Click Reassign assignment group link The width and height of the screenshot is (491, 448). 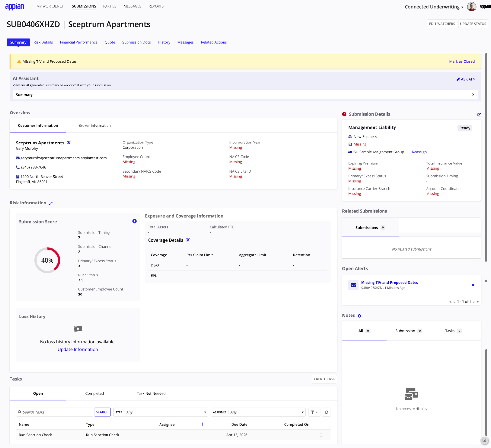pos(419,152)
